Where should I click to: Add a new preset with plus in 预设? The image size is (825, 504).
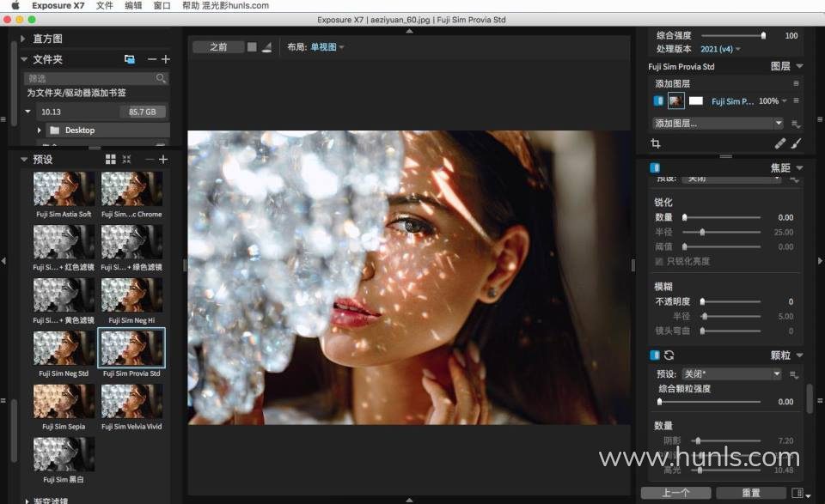click(163, 159)
